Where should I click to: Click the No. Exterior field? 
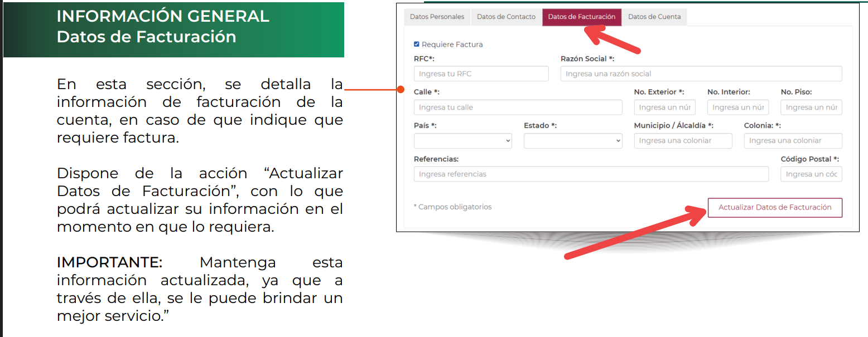[x=665, y=108]
